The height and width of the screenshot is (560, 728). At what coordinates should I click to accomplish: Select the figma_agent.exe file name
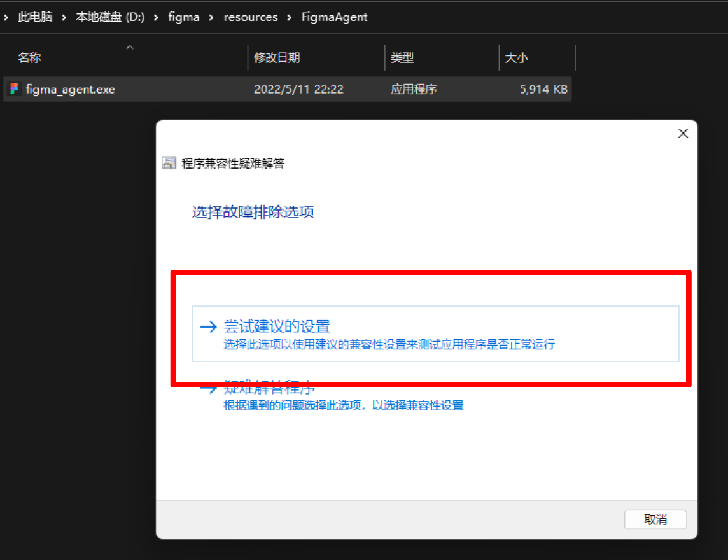pyautogui.click(x=71, y=89)
